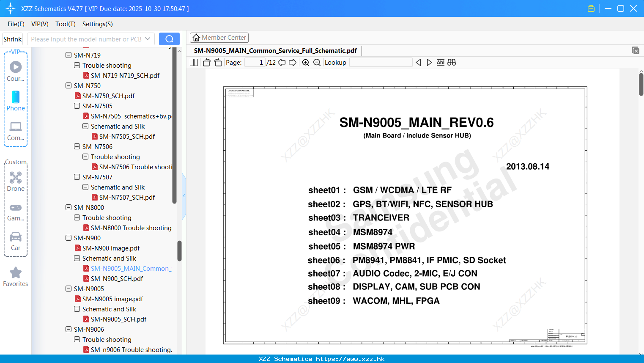
Task: Collapse the SM-N7507 tree node
Action: [x=77, y=177]
